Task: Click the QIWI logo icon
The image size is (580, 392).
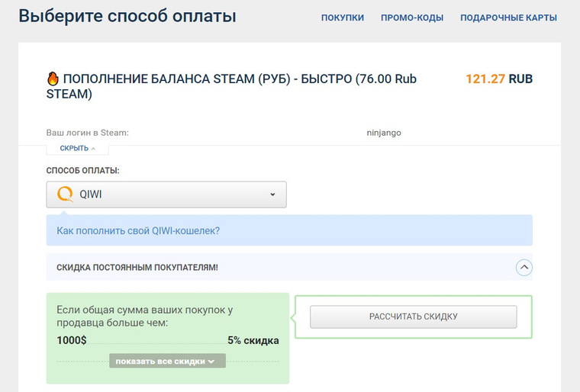Action: click(x=65, y=194)
